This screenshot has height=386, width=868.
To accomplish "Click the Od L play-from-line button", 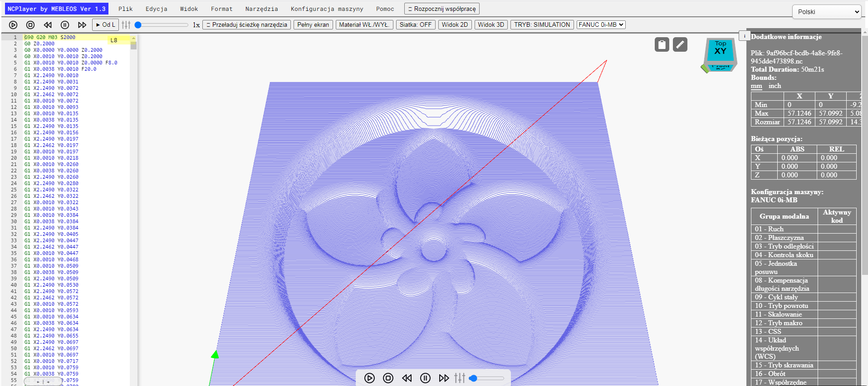I will [x=105, y=25].
